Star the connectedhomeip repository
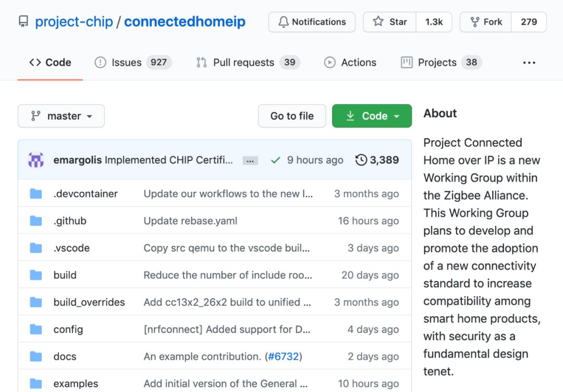This screenshot has height=392, width=563. [x=390, y=22]
